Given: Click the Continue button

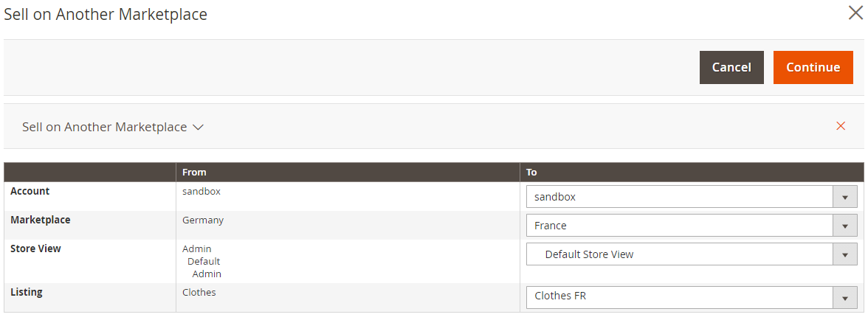Looking at the screenshot, I should coord(813,67).
